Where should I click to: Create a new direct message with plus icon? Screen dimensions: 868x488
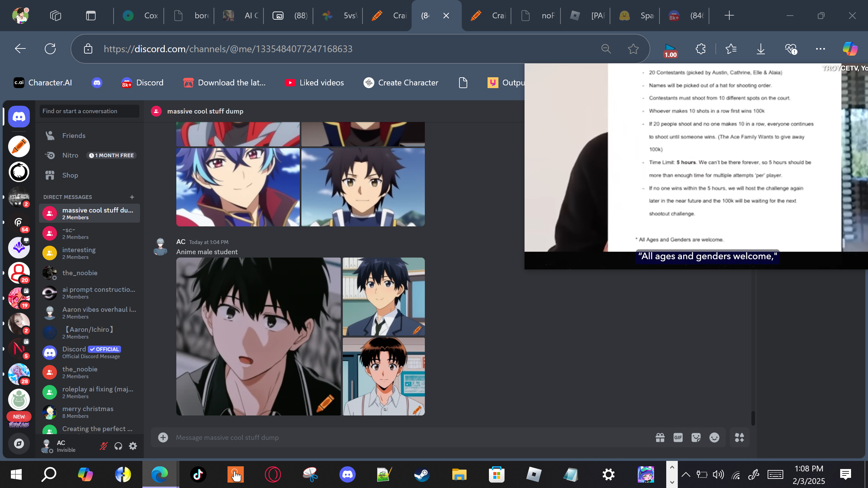click(x=132, y=197)
